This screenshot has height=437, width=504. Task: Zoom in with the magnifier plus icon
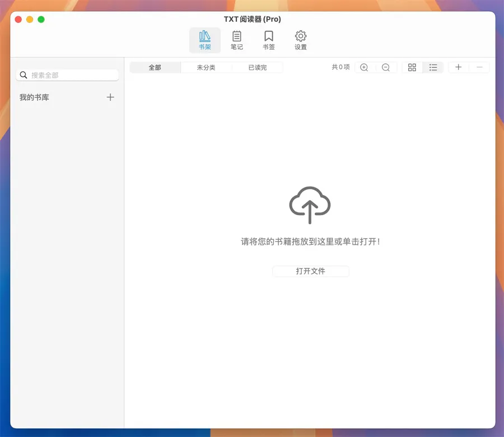pyautogui.click(x=364, y=68)
